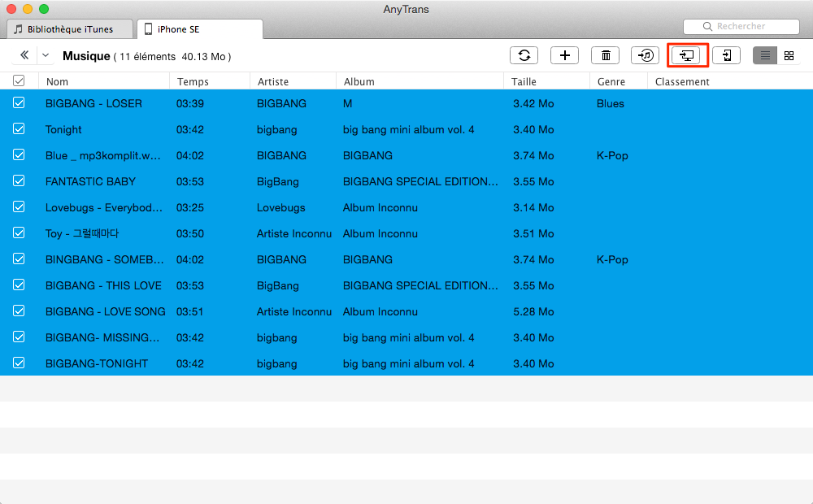Uncheck the Toy row checkbox
Viewport: 813px width, 504px height.
(x=19, y=232)
